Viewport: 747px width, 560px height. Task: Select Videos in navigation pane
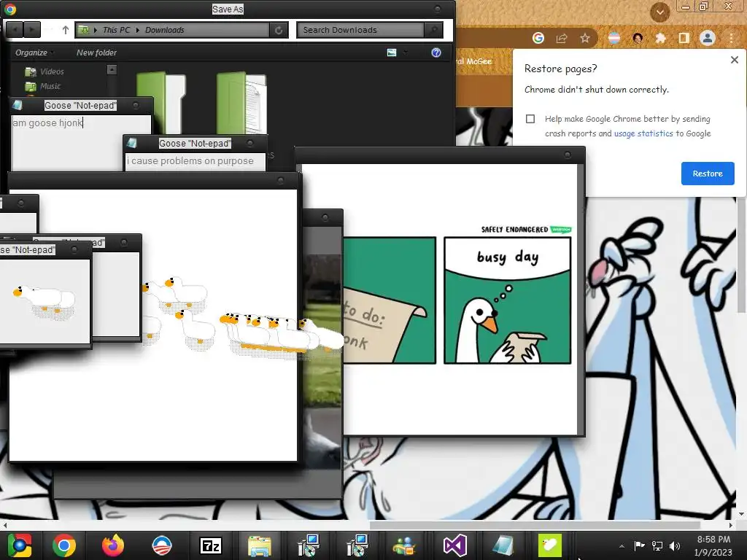pos(44,72)
